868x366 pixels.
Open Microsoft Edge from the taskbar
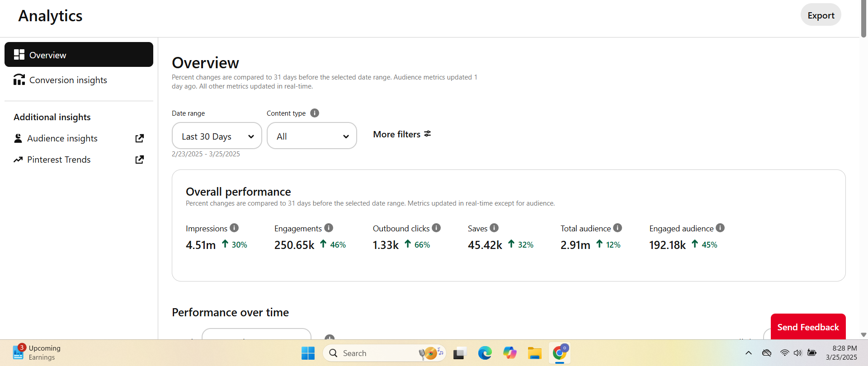pyautogui.click(x=485, y=353)
